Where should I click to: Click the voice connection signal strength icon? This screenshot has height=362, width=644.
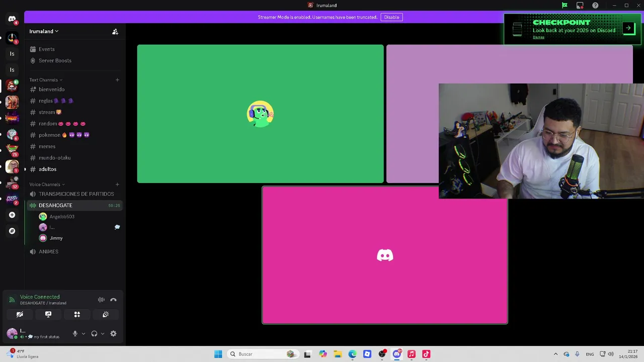tap(12, 300)
